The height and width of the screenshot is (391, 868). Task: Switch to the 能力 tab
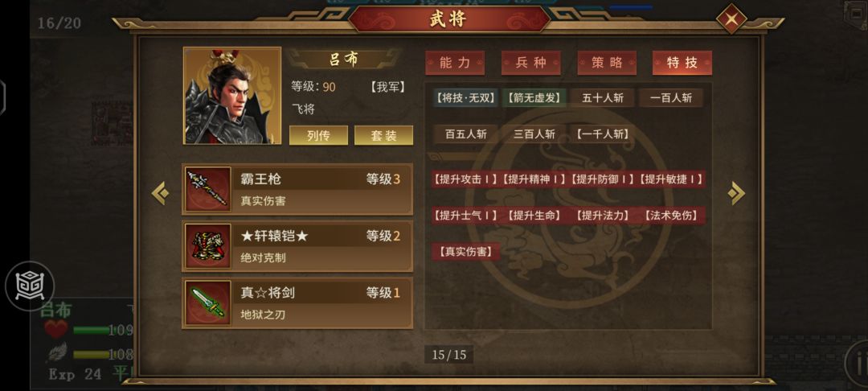point(455,63)
